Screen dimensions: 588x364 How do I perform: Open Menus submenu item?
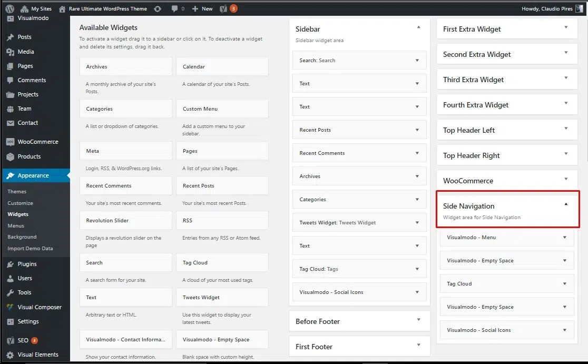(x=16, y=225)
